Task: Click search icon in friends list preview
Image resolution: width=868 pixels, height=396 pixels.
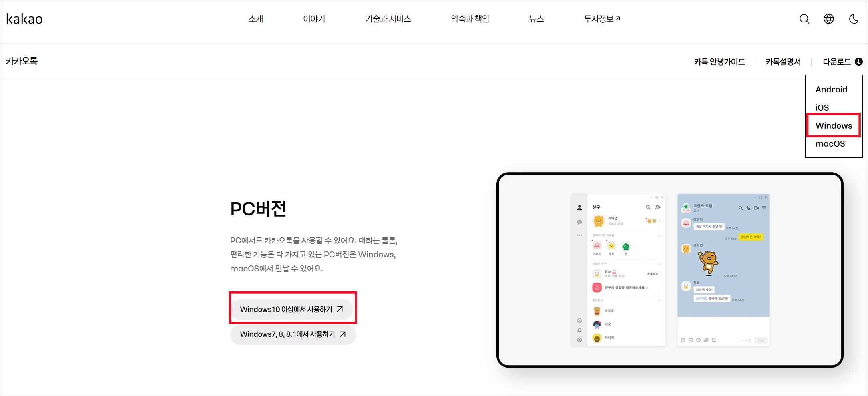Action: 648,207
